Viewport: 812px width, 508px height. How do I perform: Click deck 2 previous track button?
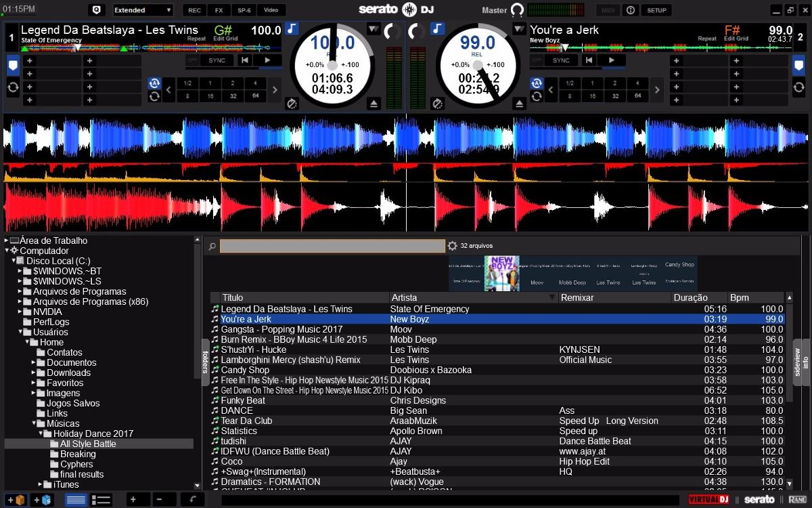click(588, 60)
